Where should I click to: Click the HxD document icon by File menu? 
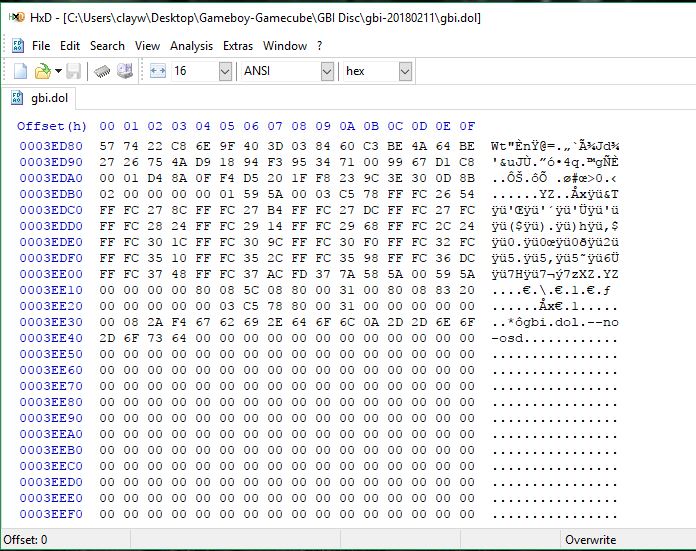(18, 45)
